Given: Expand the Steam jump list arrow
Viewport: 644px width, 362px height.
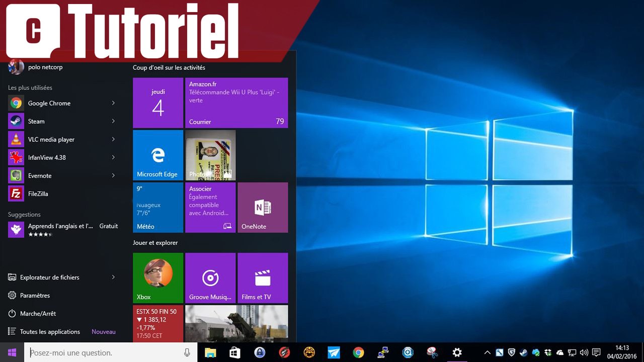Looking at the screenshot, I should [x=113, y=121].
